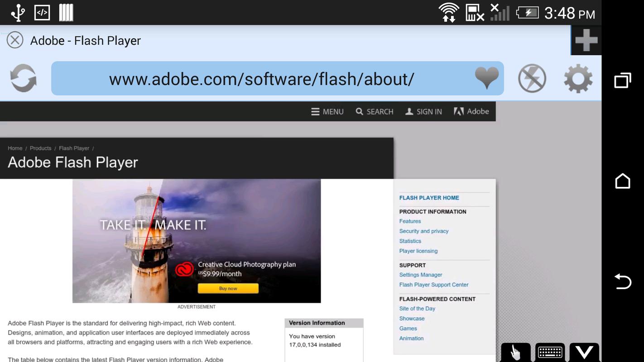Screen dimensions: 644x362
Task: Go to Products breadcrumb
Action: (40, 148)
